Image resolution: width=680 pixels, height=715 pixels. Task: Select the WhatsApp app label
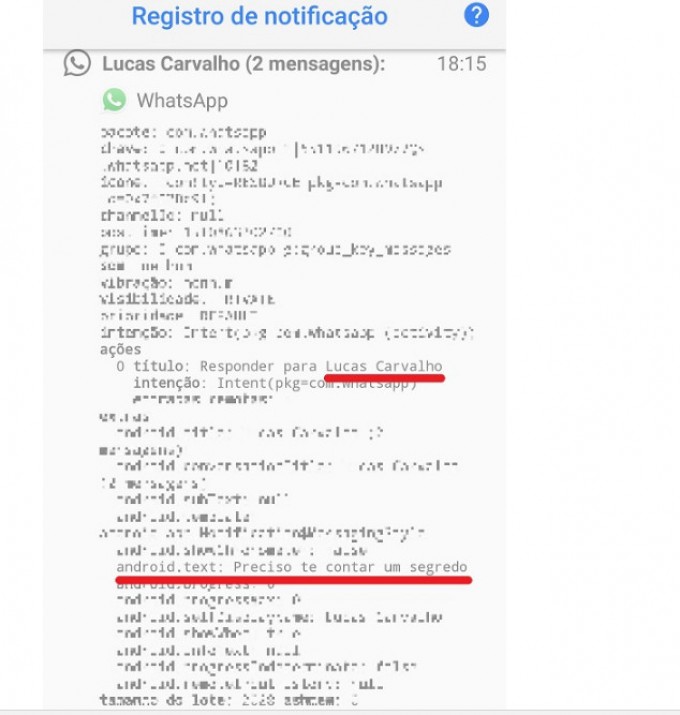(182, 101)
